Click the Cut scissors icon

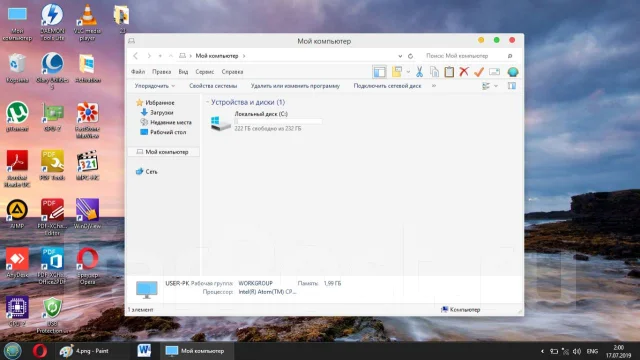[419, 72]
